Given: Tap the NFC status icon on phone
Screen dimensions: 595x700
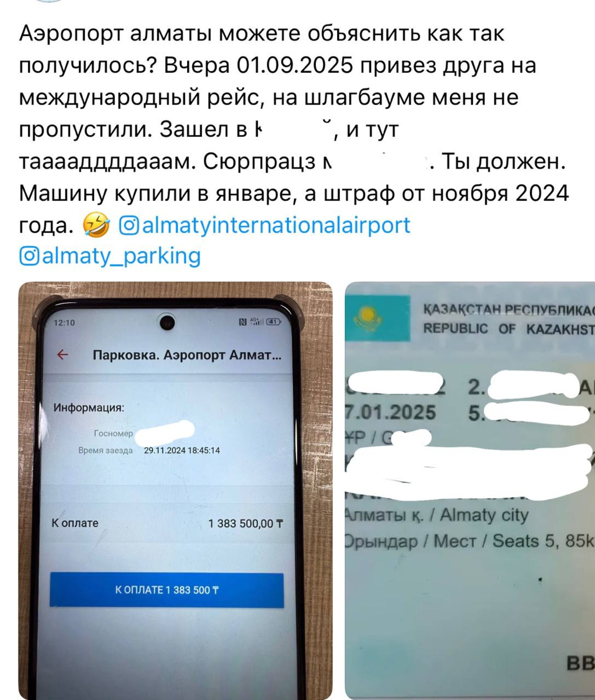Looking at the screenshot, I should coord(243,322).
